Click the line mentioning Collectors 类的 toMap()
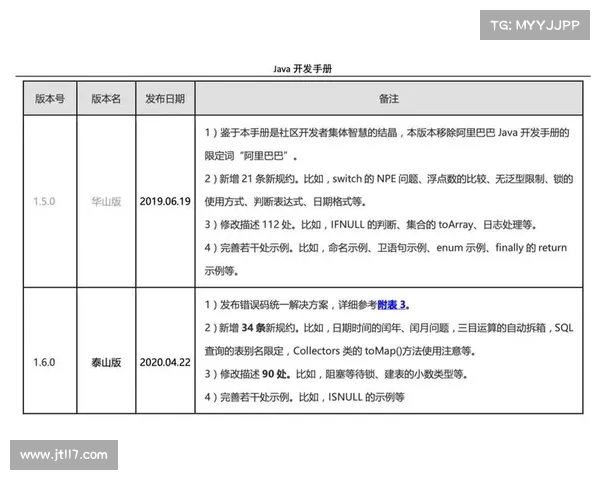The height and width of the screenshot is (480, 600). 340,351
